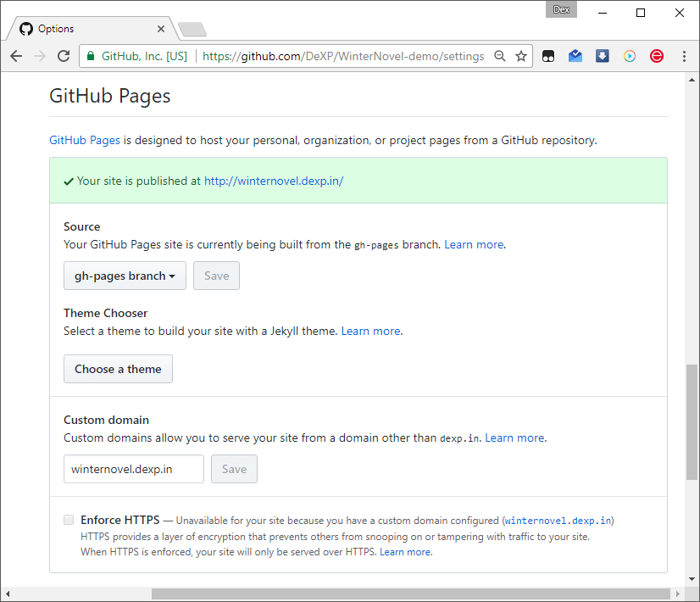Click the zoom magnifier in the address bar

pyautogui.click(x=500, y=55)
